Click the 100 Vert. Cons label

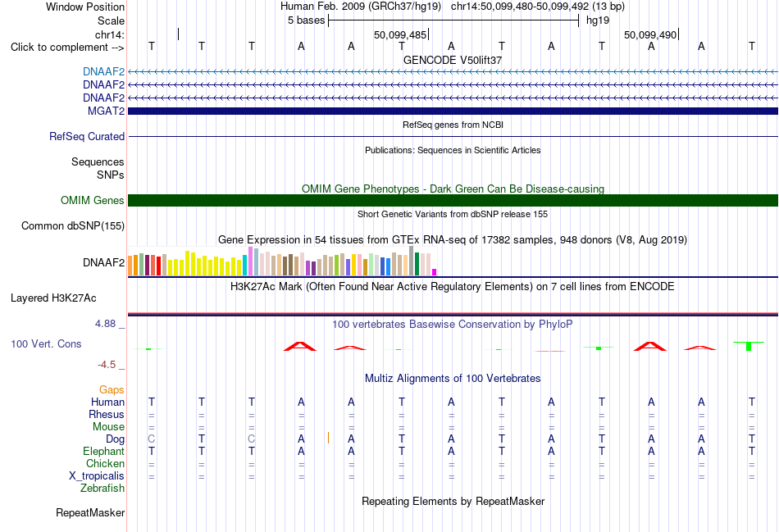(x=46, y=343)
